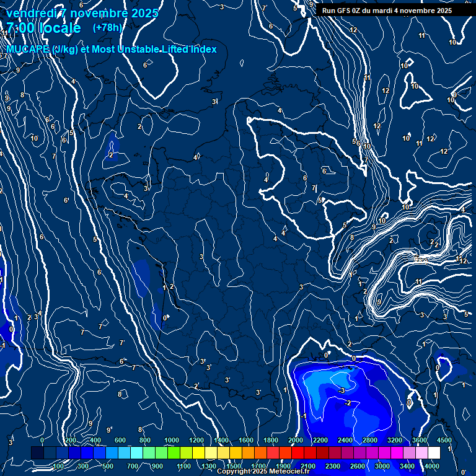Click the bright green legend swatch between 1000 and 1100
The image size is (476, 476).
pos(174,452)
